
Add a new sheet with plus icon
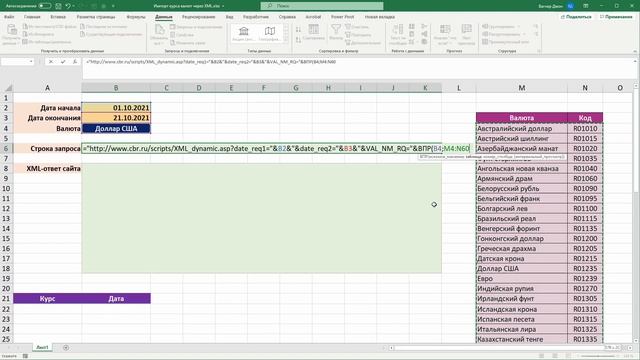point(66,348)
